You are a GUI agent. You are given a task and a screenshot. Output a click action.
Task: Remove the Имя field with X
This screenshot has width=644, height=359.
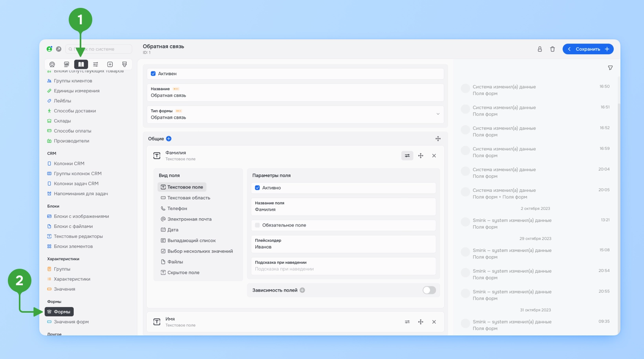click(434, 322)
